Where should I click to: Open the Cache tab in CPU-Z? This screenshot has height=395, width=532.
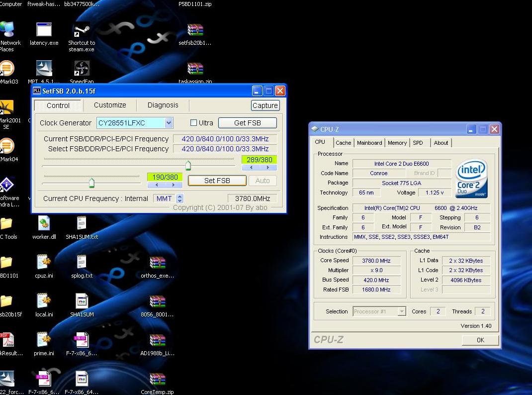tap(344, 143)
